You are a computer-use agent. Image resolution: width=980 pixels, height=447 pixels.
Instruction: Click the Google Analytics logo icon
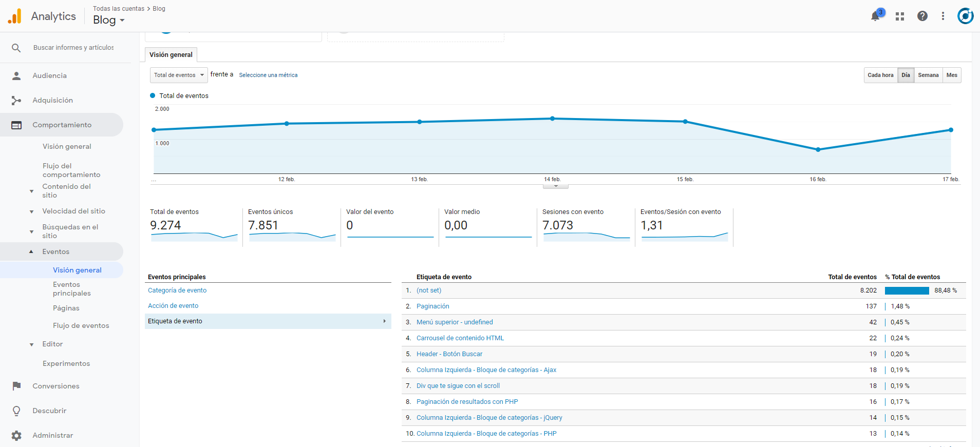15,16
